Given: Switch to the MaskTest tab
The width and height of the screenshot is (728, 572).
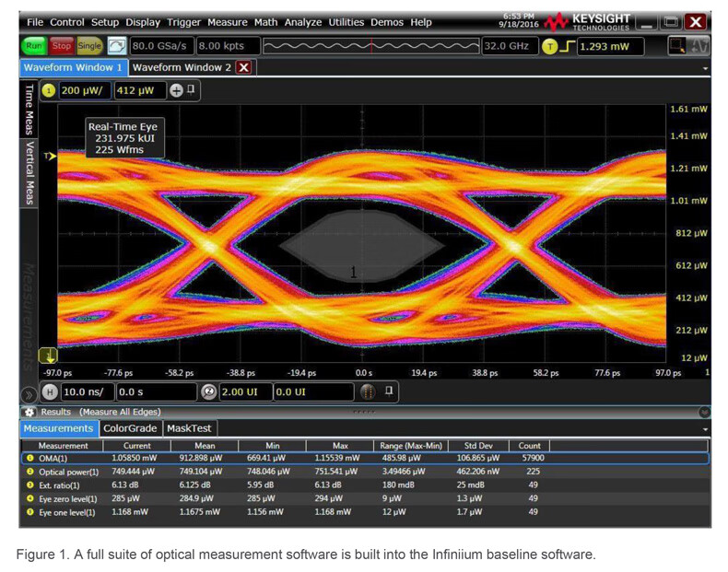Looking at the screenshot, I should [x=188, y=428].
